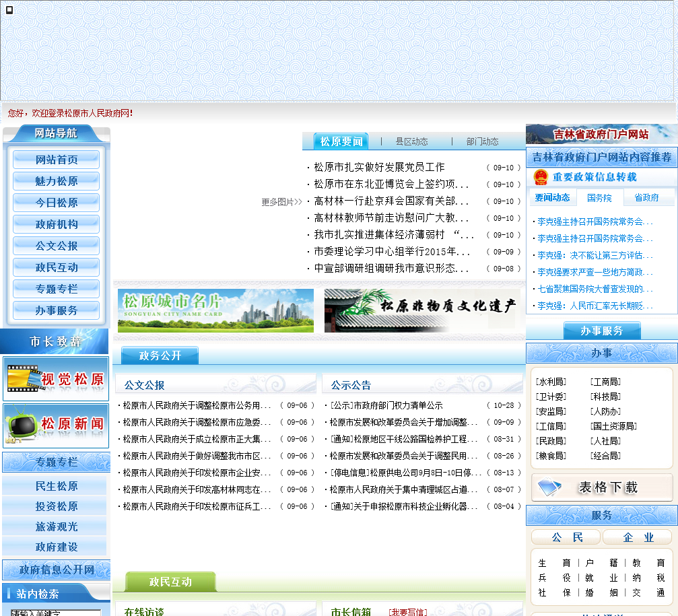The width and height of the screenshot is (678, 616).
Task: Switch to the 县区动态 tab
Action: click(411, 141)
